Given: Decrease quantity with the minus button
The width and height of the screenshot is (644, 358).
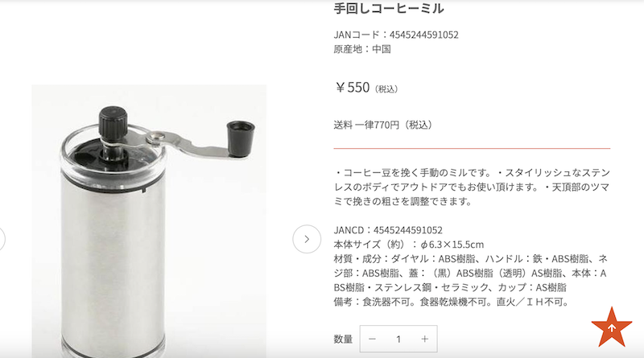Looking at the screenshot, I should (372, 339).
